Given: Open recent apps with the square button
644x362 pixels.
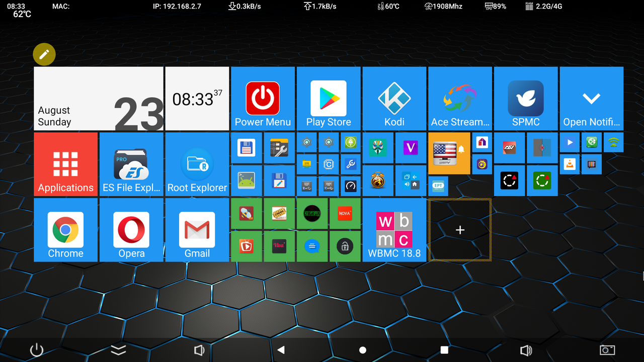Looking at the screenshot, I should 444,350.
